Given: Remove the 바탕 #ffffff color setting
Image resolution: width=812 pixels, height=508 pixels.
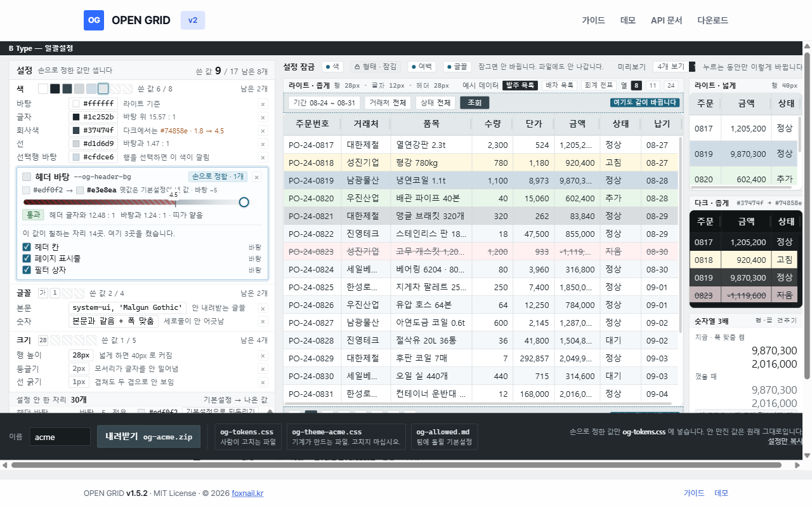Looking at the screenshot, I should pyautogui.click(x=263, y=104).
